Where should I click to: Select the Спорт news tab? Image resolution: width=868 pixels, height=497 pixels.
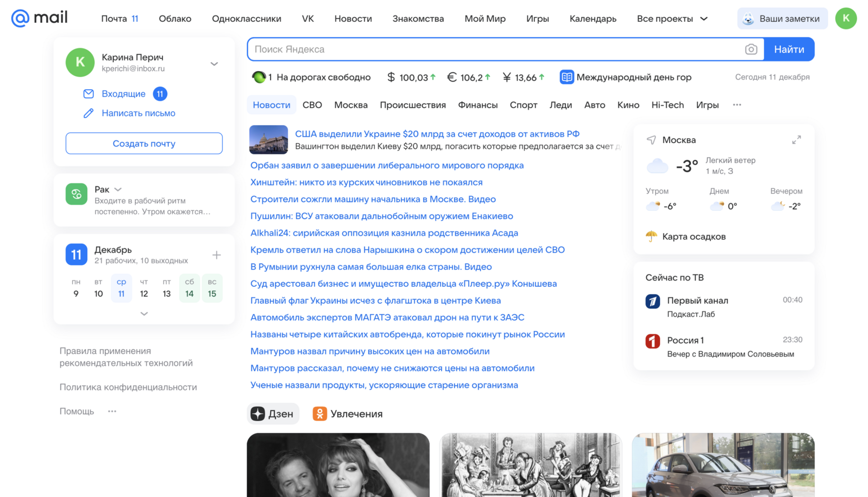click(523, 105)
